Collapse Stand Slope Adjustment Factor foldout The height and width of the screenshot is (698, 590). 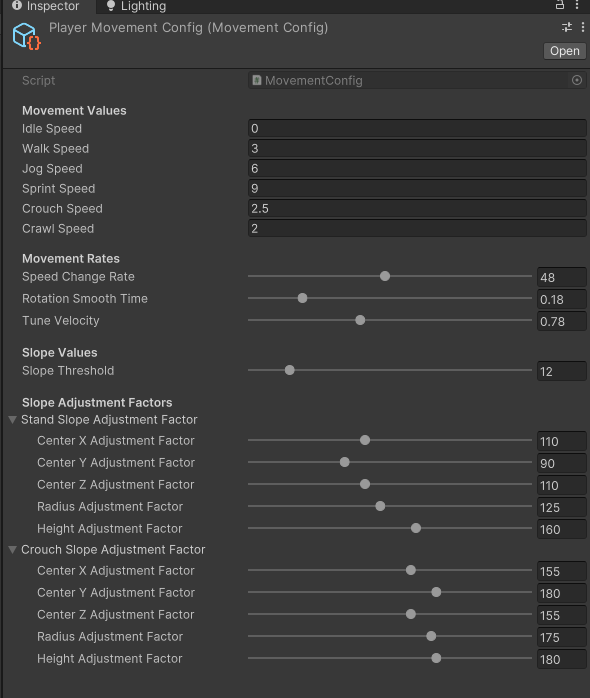[x=12, y=420]
